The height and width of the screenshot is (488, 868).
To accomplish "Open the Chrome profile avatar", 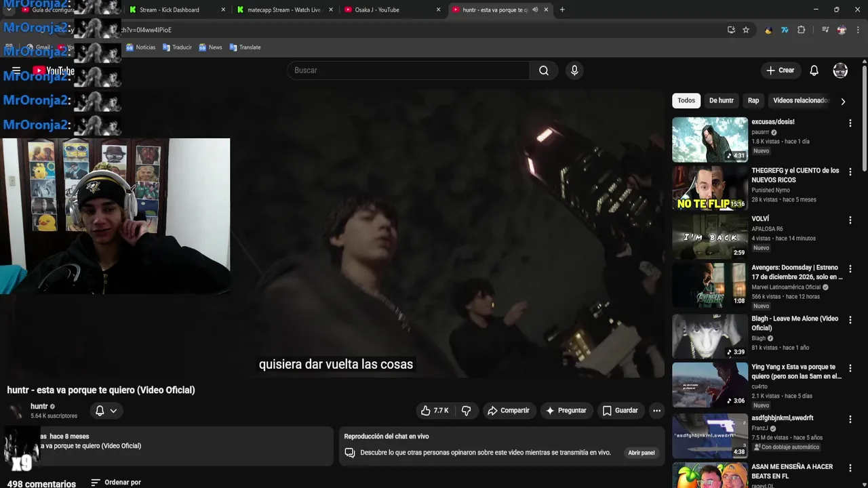I will 842,30.
